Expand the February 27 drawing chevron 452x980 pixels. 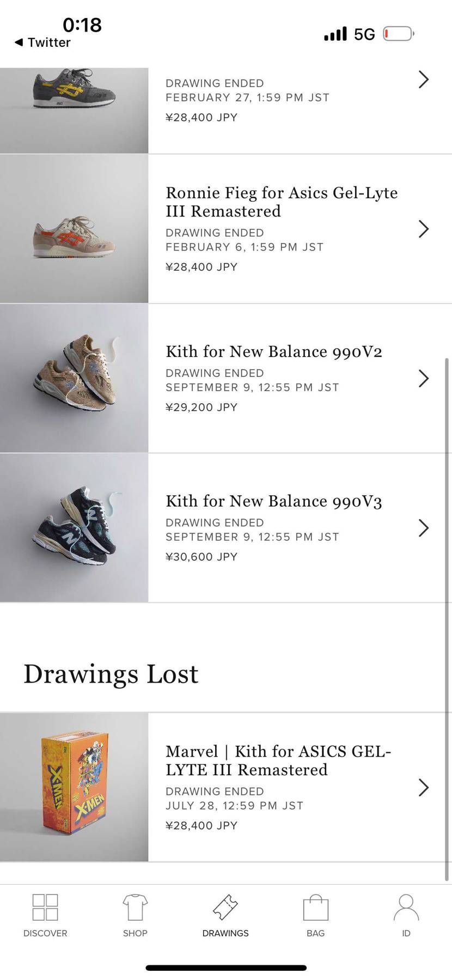pyautogui.click(x=424, y=80)
